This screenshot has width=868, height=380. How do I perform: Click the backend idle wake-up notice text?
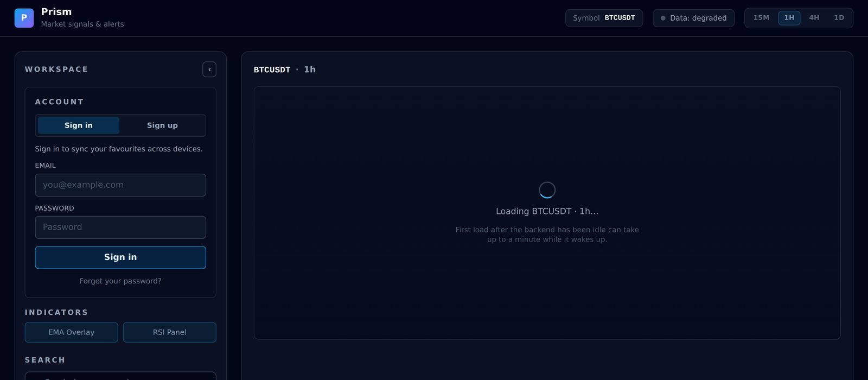547,235
